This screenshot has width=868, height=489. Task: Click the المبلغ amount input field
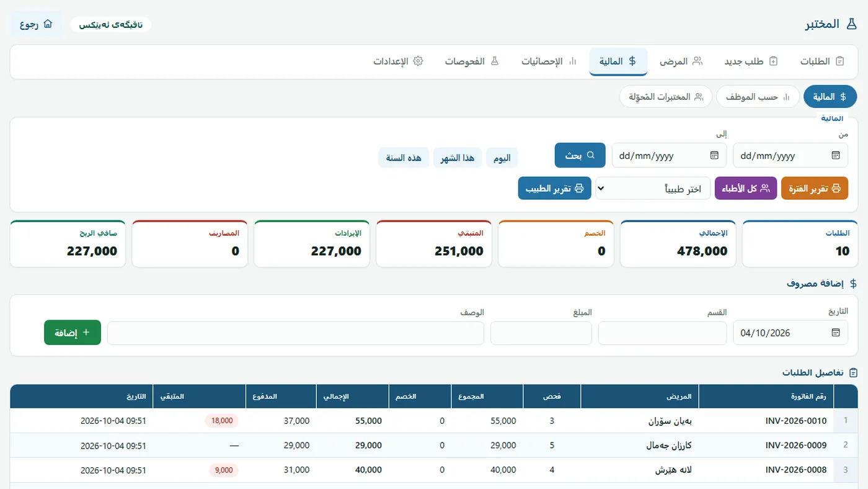point(541,333)
